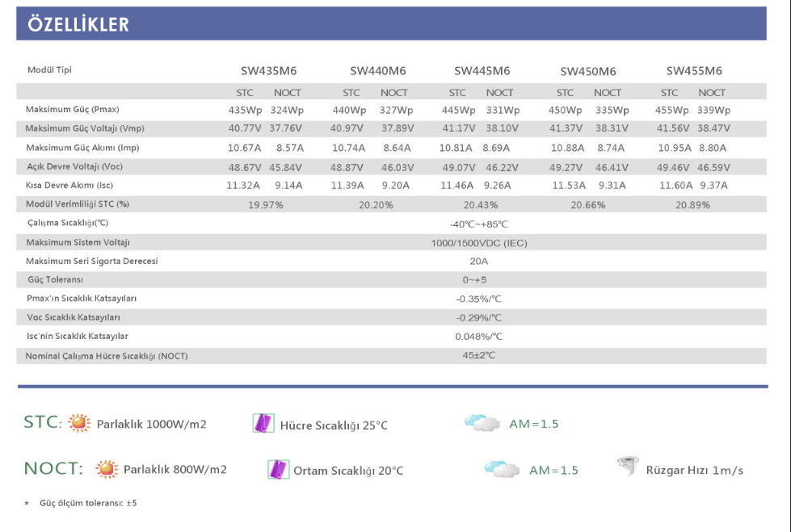The height and width of the screenshot is (532, 791).
Task: Click the tornado icon beside Rüzgar Hızı
Action: (x=628, y=466)
